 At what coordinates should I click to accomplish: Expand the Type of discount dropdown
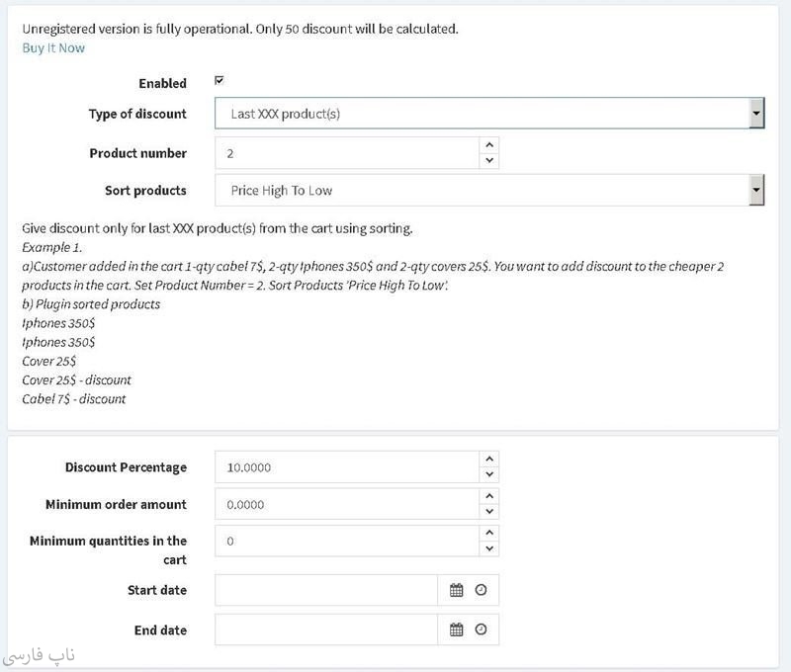coord(756,114)
